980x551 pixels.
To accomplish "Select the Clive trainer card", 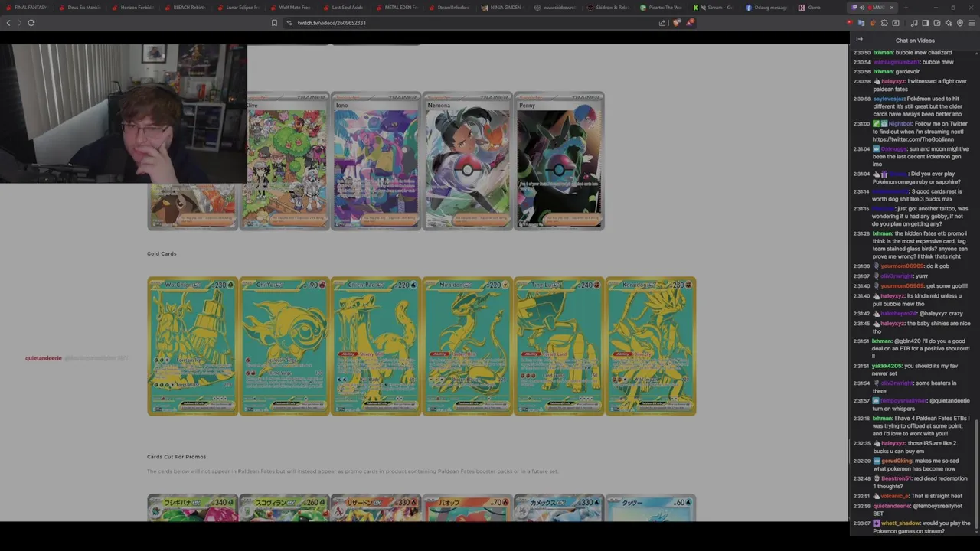I will coord(285,161).
